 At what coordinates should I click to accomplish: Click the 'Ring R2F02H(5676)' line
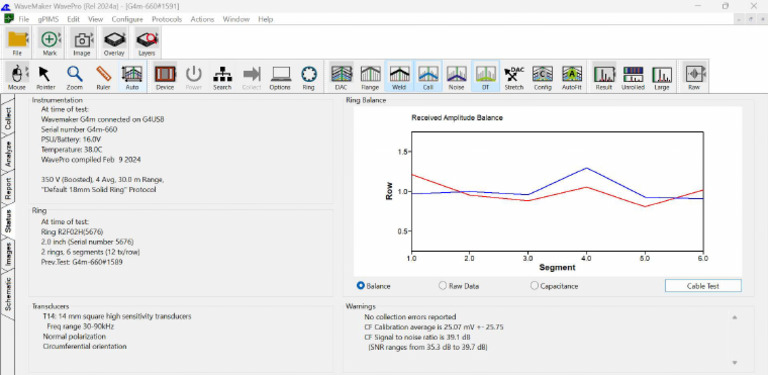click(72, 232)
